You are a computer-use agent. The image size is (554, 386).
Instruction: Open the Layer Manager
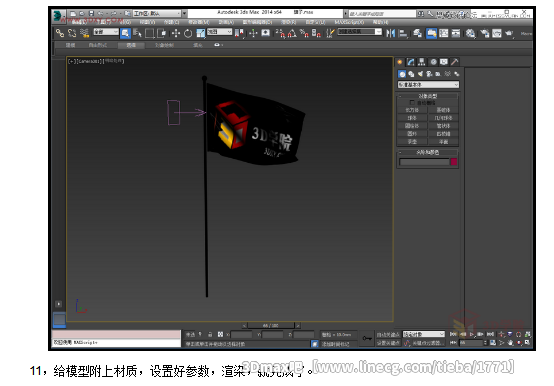pyautogui.click(x=418, y=34)
